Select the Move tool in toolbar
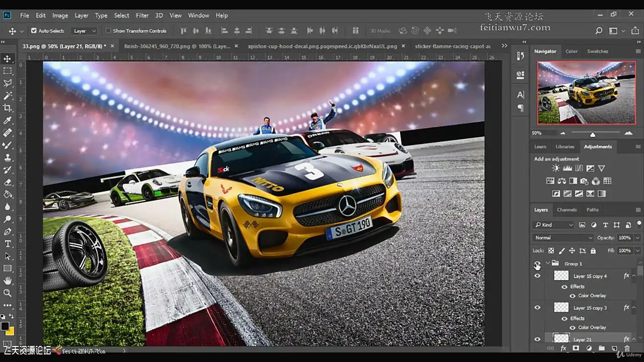This screenshot has height=362, width=644. (x=8, y=59)
